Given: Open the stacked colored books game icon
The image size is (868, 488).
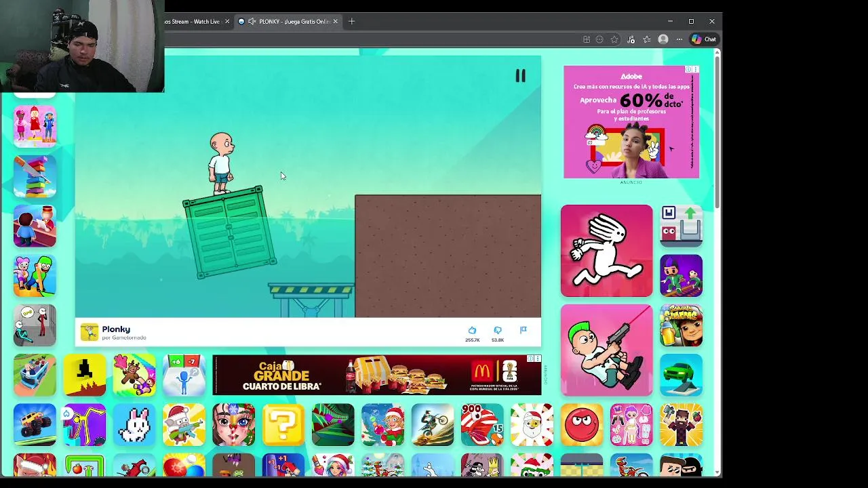Looking at the screenshot, I should coord(35,176).
